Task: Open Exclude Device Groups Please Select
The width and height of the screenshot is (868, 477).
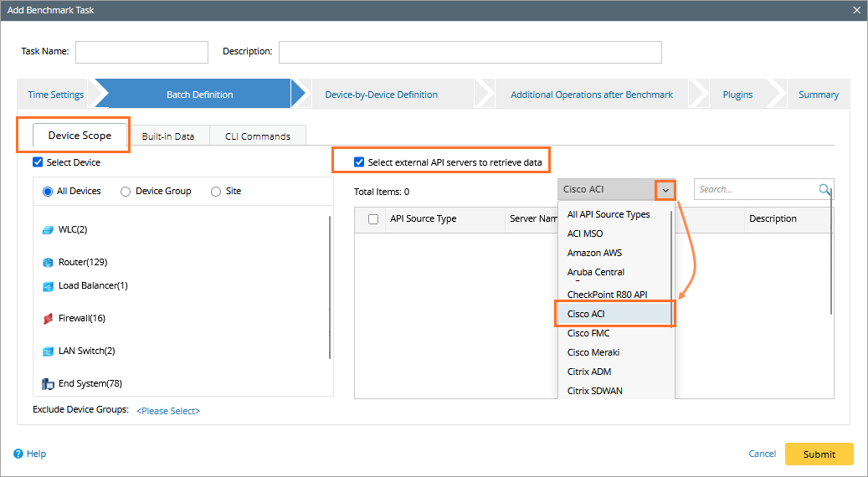Action: [x=168, y=411]
